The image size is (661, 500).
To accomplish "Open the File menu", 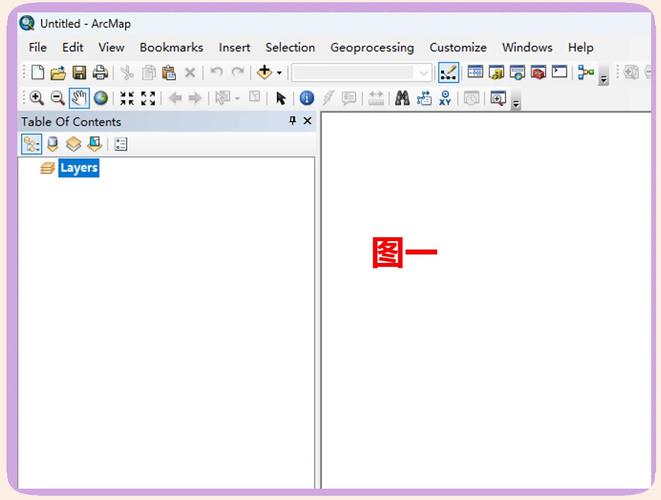I will coord(38,48).
